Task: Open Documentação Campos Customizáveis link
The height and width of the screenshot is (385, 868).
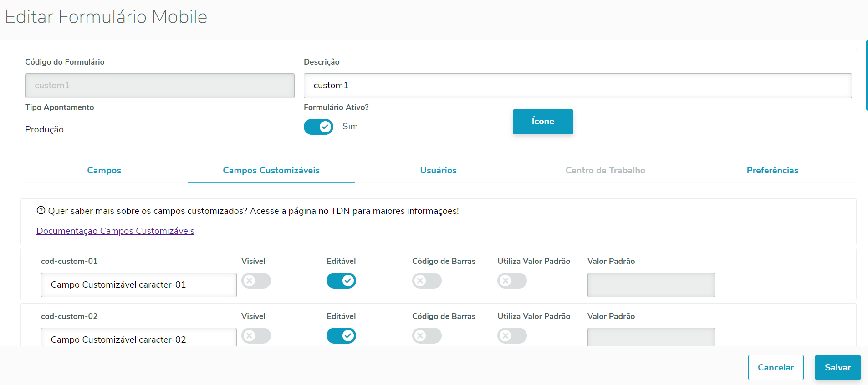Action: [x=115, y=231]
